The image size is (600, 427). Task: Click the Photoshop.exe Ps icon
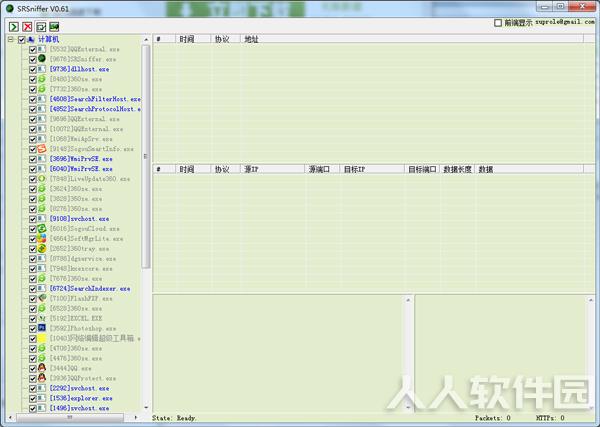[42, 328]
